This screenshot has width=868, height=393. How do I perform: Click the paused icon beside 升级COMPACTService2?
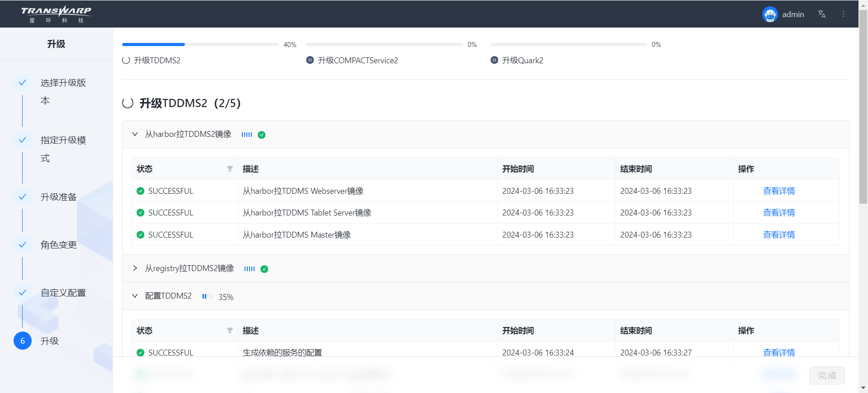click(310, 60)
